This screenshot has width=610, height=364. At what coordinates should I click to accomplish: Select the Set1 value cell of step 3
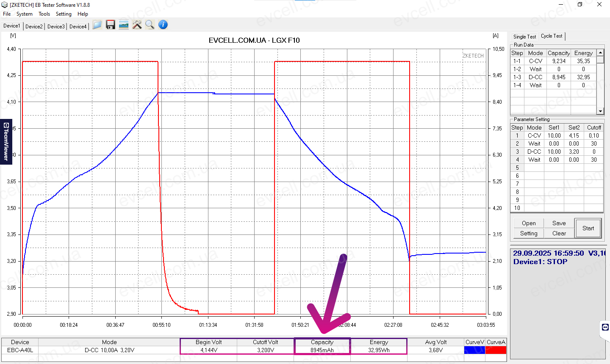[x=554, y=151]
